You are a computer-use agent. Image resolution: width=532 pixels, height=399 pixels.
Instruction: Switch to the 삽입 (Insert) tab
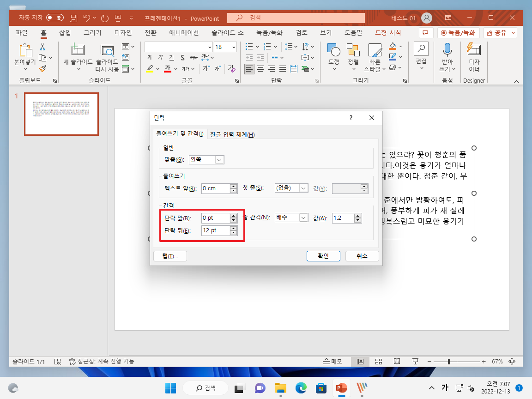pos(65,33)
